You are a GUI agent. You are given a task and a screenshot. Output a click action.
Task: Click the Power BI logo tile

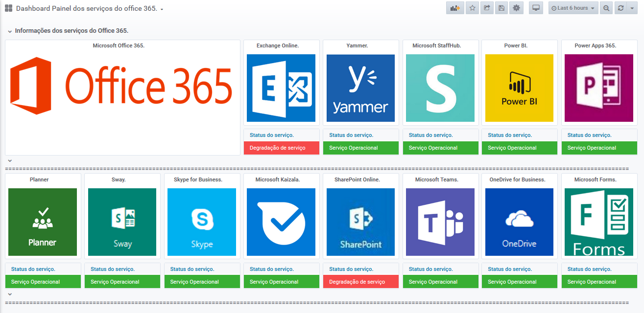[519, 88]
